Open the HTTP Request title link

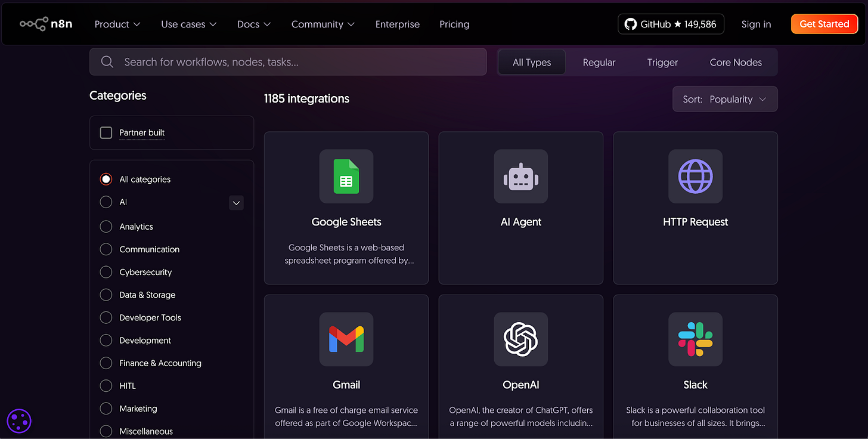[x=695, y=222]
